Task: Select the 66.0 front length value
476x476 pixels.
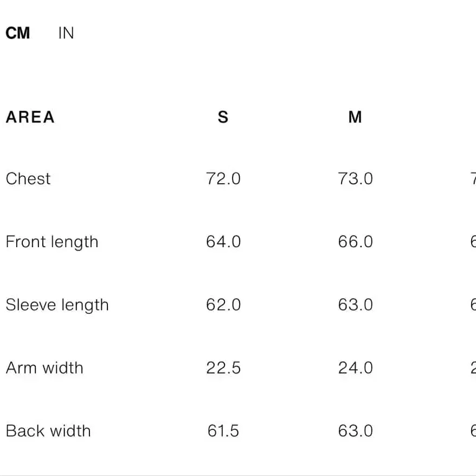Action: point(355,242)
